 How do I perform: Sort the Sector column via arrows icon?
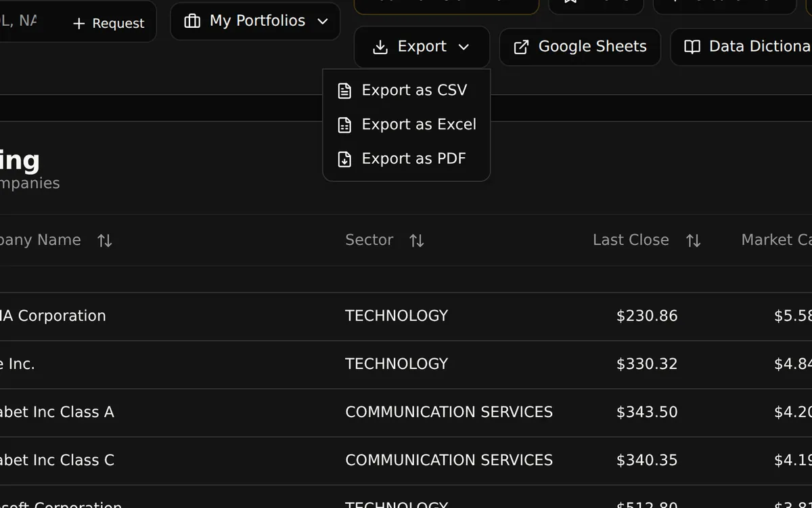417,240
